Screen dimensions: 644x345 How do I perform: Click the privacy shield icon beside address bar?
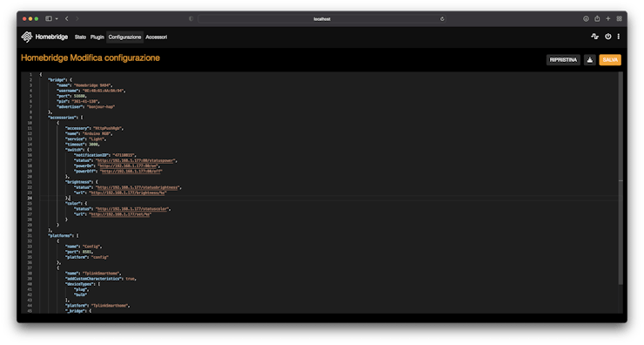coord(191,18)
